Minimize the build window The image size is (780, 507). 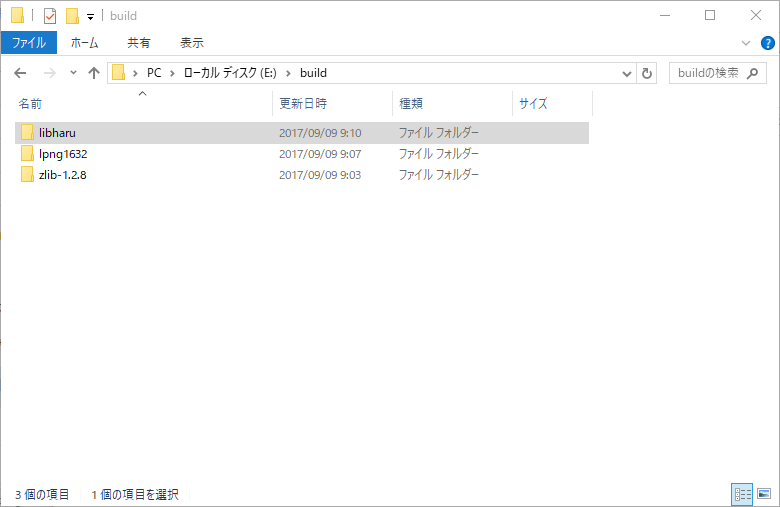pos(665,15)
